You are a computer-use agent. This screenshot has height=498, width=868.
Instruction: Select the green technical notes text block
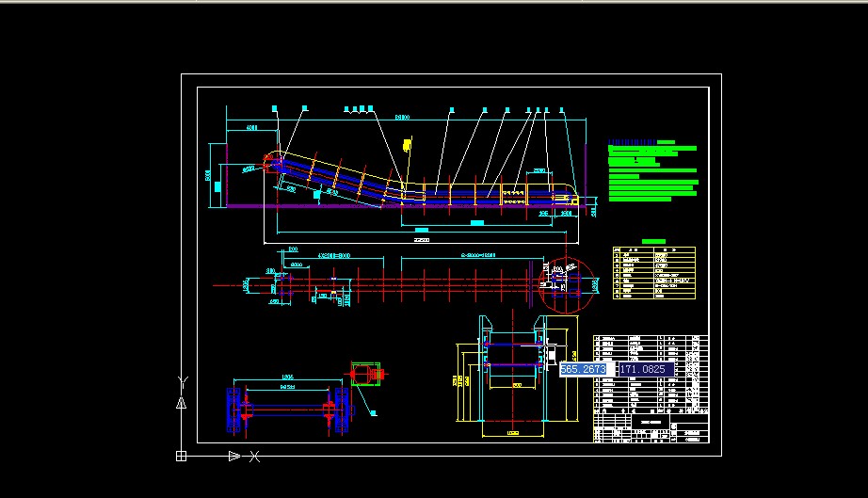click(651, 170)
